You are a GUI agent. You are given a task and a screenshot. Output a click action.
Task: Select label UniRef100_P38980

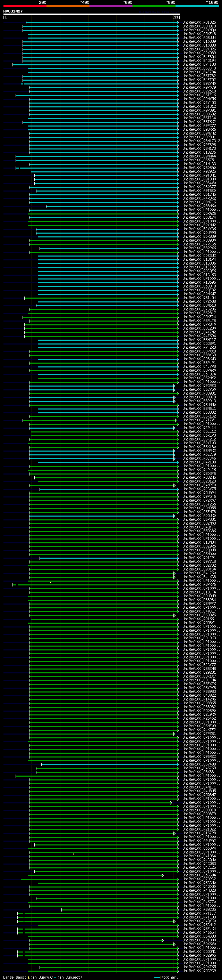[x=199, y=241]
